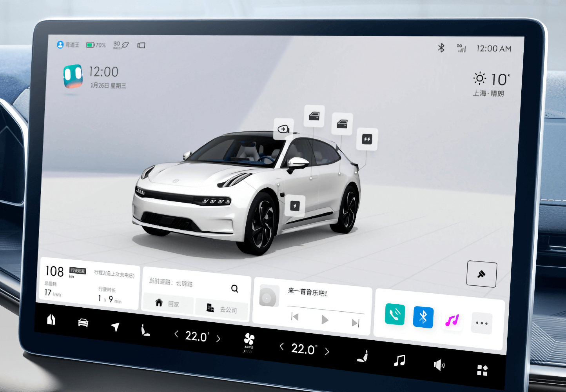
Task: Toggle the fan AUTO climate button
Action: [x=249, y=342]
